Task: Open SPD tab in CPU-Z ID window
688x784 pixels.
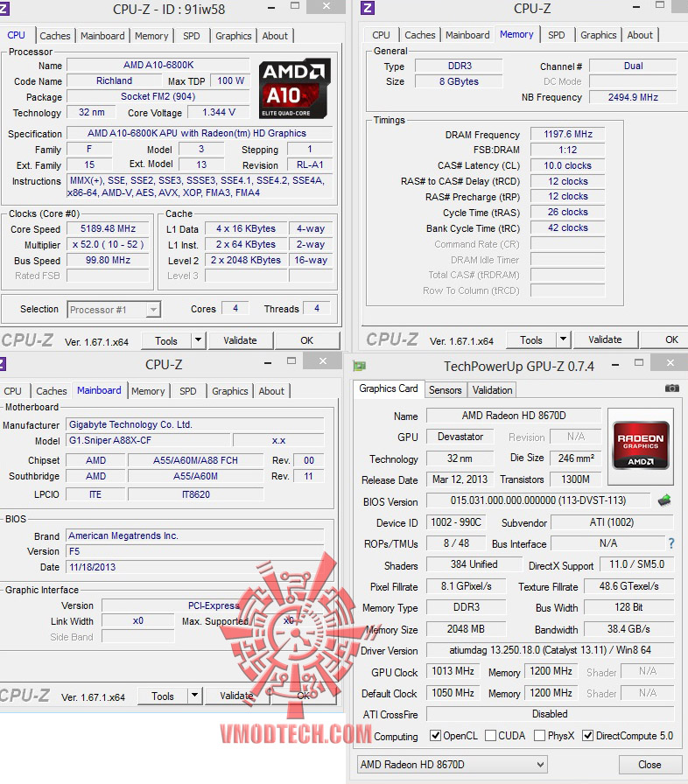Action: coord(192,36)
